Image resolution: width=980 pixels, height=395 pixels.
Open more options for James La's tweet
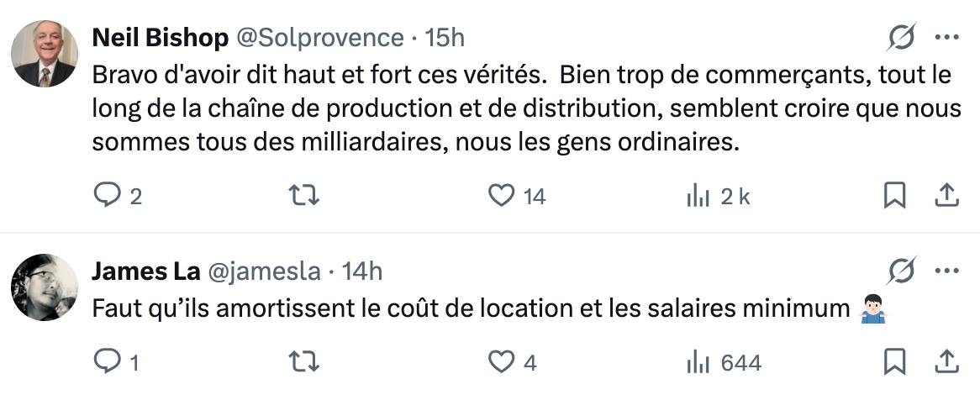point(946,271)
